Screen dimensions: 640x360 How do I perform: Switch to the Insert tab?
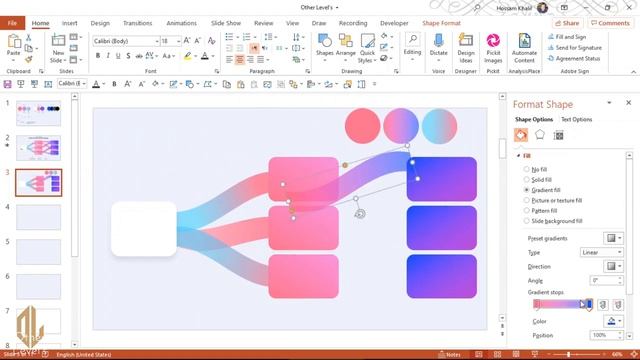pyautogui.click(x=69, y=23)
